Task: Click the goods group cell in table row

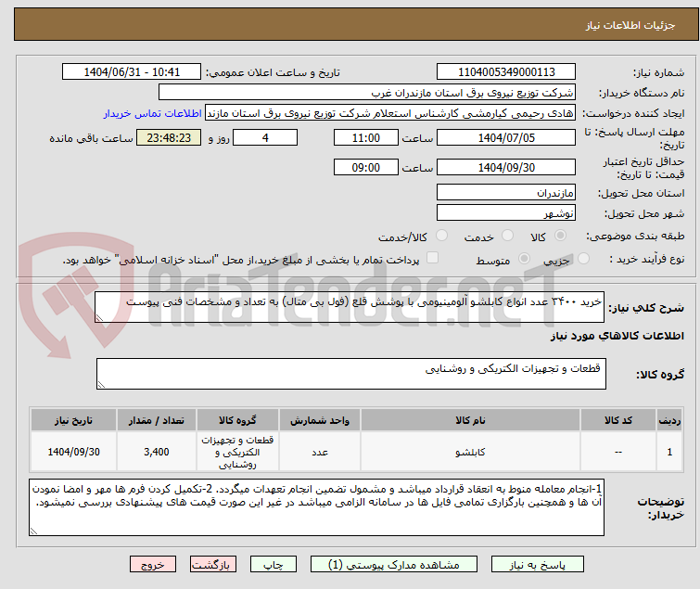Action: coord(237,452)
